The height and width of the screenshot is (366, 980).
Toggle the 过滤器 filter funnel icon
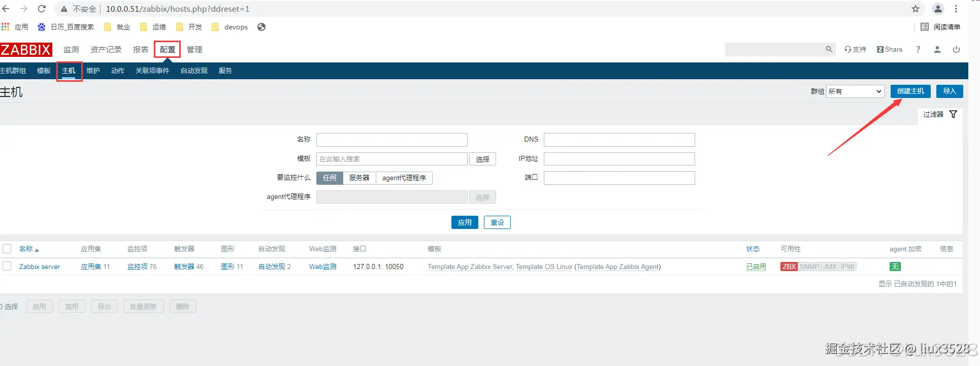click(953, 114)
